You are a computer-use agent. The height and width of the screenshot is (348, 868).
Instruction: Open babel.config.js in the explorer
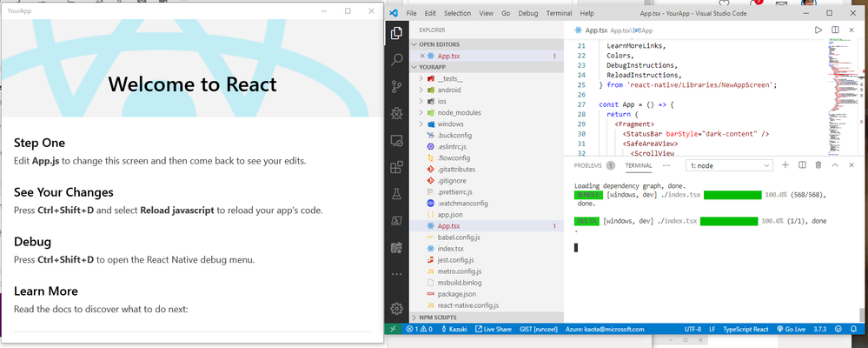(x=459, y=238)
